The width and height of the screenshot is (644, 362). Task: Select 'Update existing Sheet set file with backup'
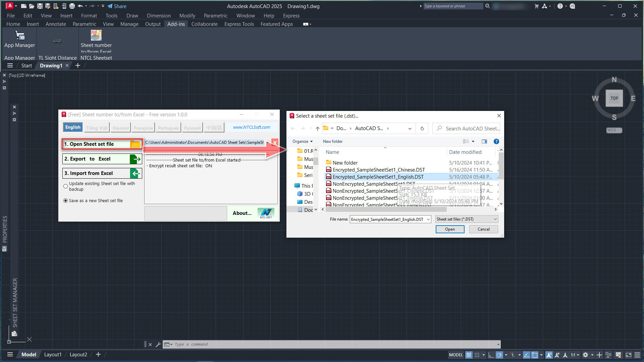pyautogui.click(x=66, y=186)
